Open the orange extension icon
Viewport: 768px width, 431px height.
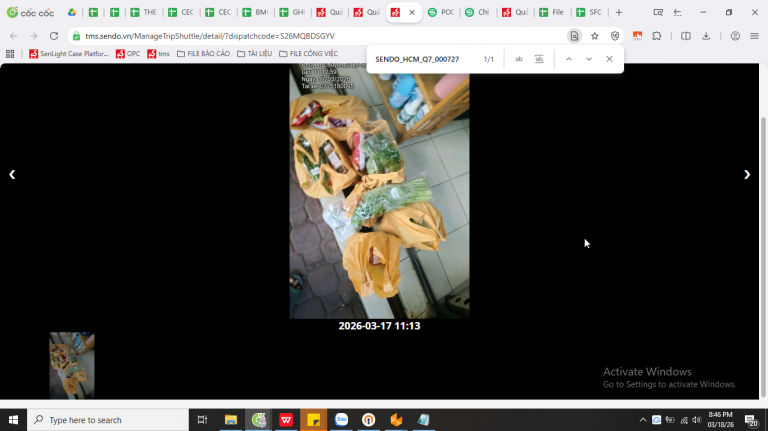637,36
